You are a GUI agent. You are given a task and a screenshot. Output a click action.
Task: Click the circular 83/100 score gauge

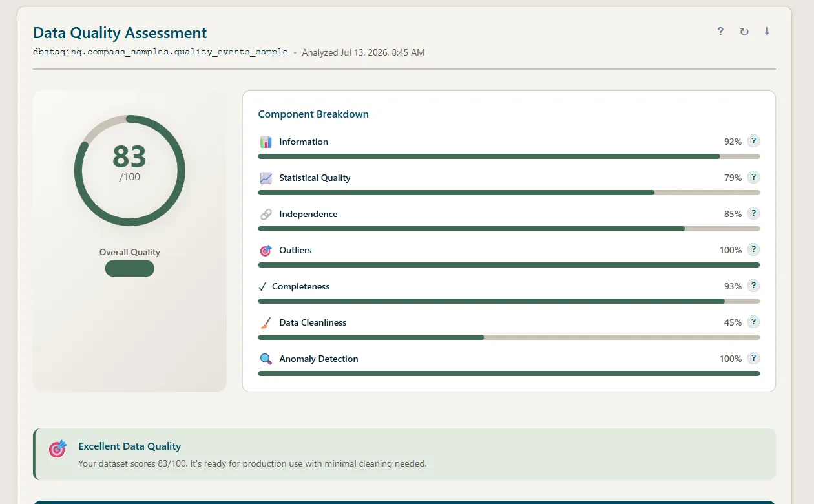pyautogui.click(x=130, y=171)
